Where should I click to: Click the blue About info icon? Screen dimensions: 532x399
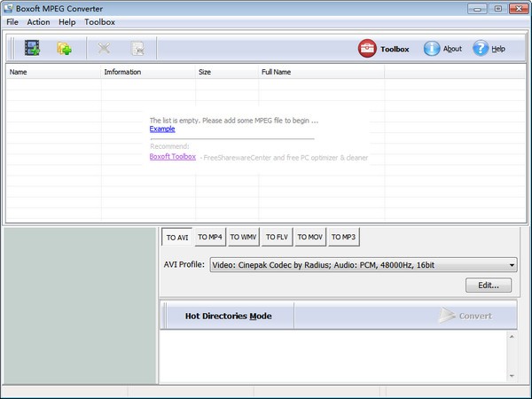click(x=432, y=49)
